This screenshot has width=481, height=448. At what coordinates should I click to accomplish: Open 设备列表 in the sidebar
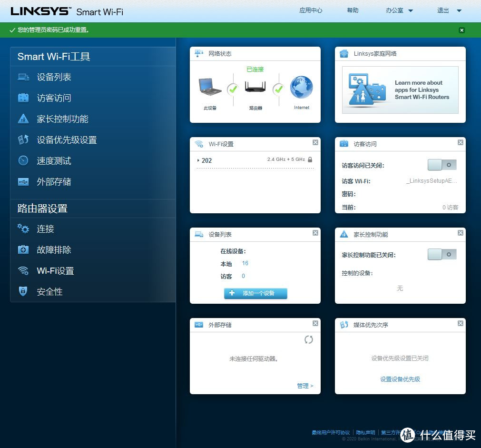[x=54, y=77]
